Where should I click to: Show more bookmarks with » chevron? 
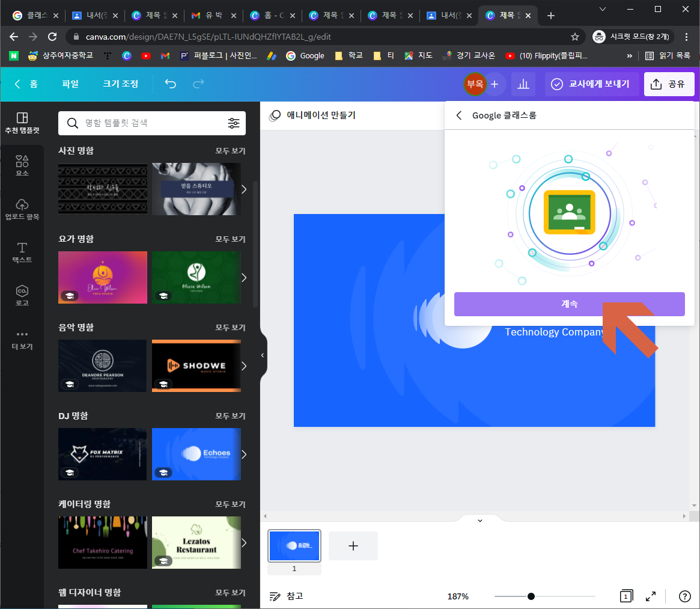630,56
